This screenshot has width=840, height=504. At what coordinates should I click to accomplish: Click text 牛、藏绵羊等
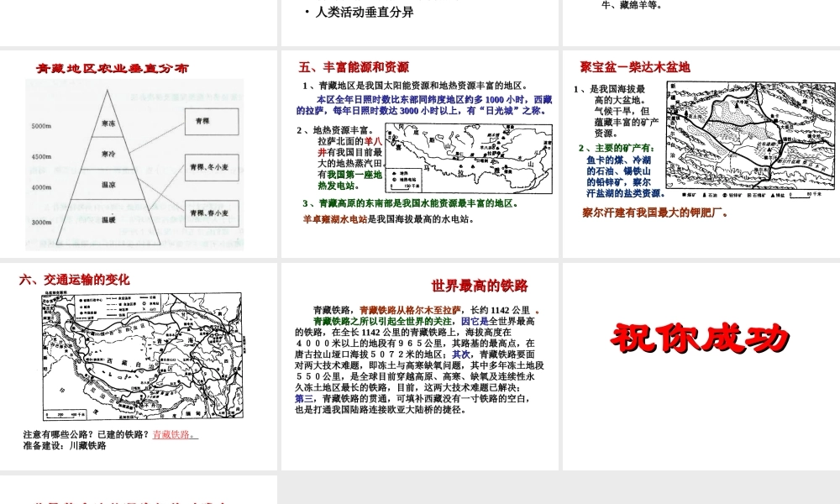coord(633,5)
